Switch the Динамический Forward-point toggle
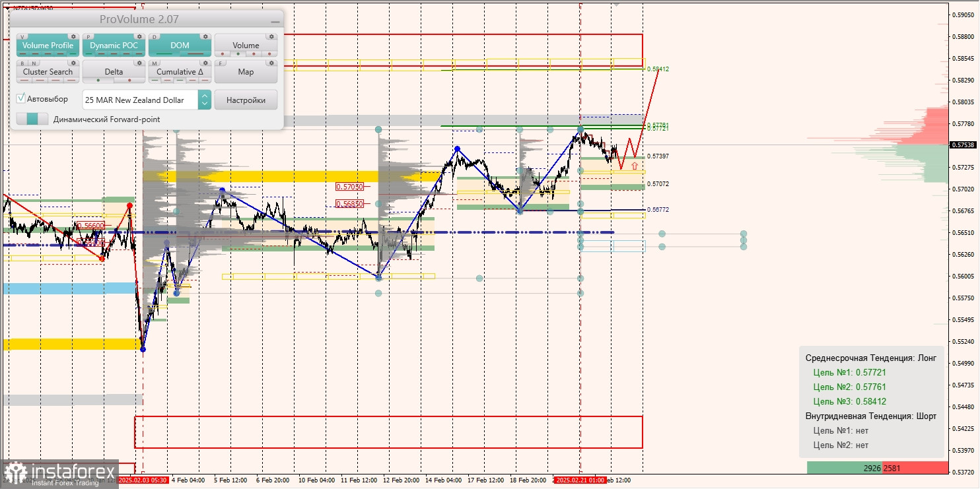The image size is (980, 489). click(32, 119)
